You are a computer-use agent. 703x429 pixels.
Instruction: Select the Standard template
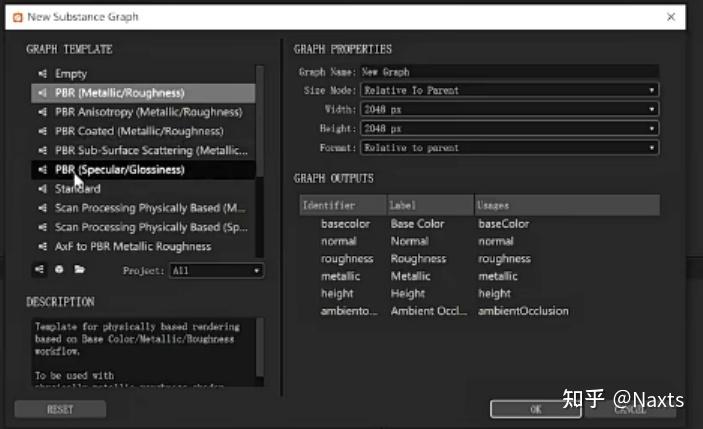143,189
